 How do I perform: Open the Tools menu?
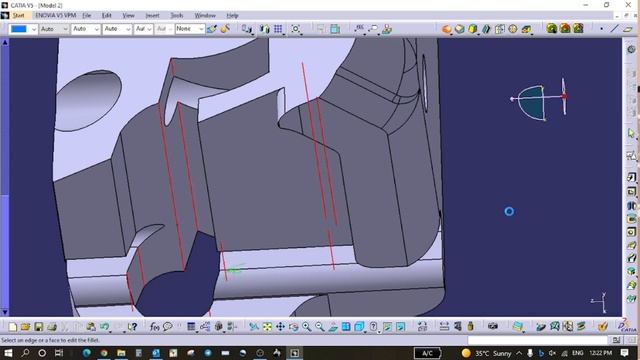tap(177, 16)
